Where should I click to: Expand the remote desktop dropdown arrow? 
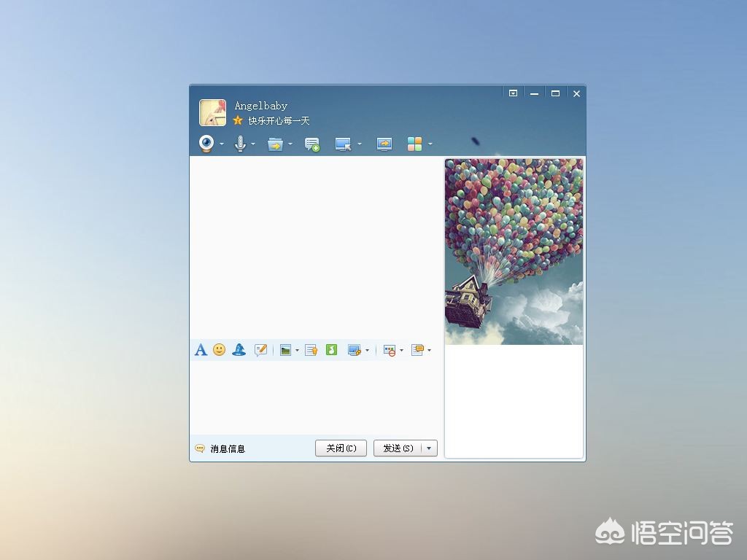(x=359, y=144)
